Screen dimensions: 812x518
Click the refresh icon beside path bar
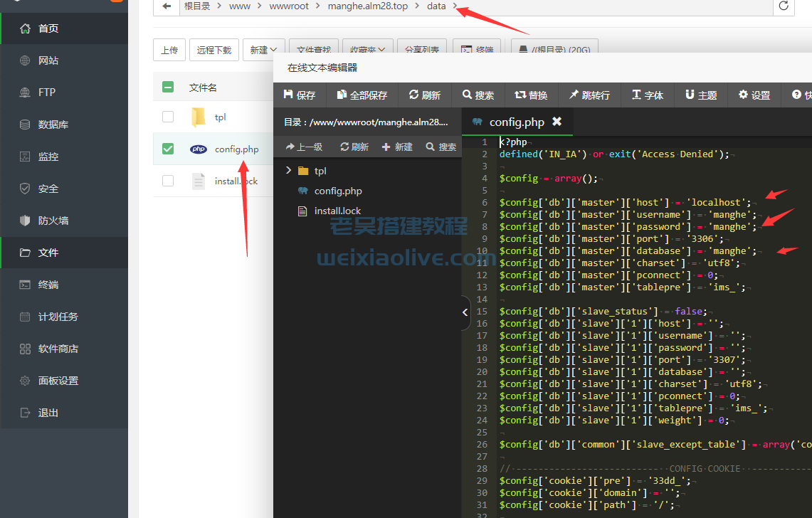click(x=784, y=6)
